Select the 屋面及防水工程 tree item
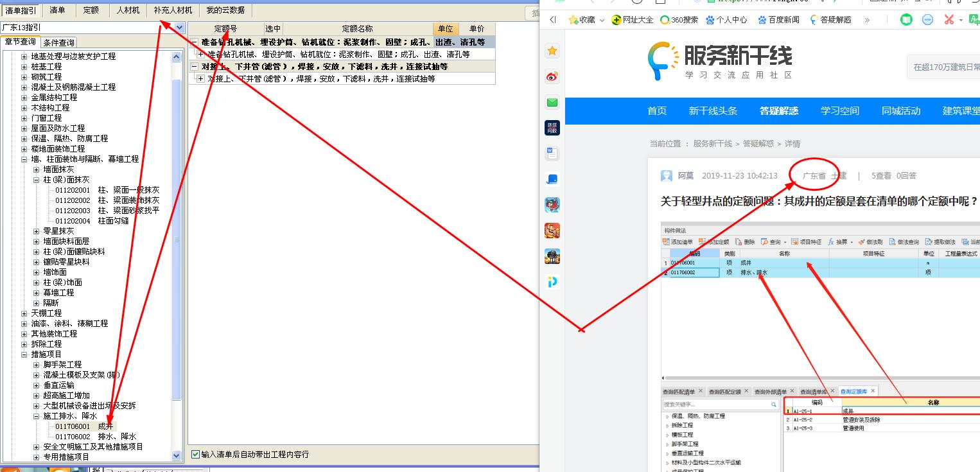The image size is (980, 472). click(x=59, y=128)
